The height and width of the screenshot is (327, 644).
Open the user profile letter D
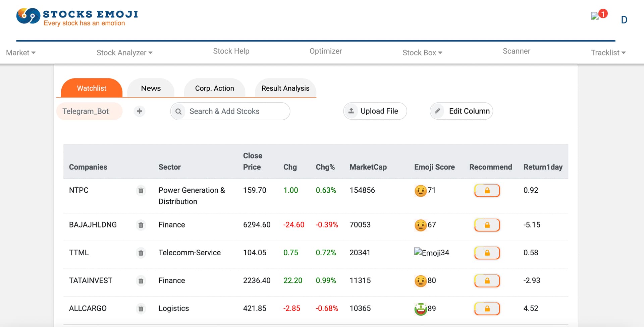tap(624, 20)
